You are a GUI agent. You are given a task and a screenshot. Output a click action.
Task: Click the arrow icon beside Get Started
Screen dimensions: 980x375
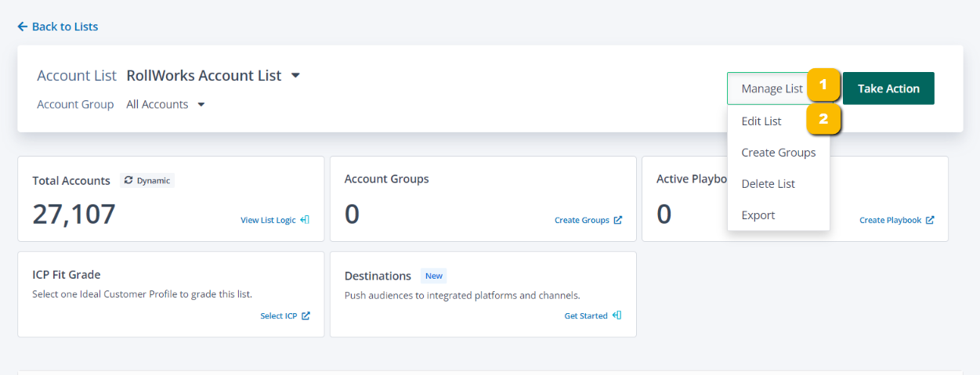coord(617,316)
